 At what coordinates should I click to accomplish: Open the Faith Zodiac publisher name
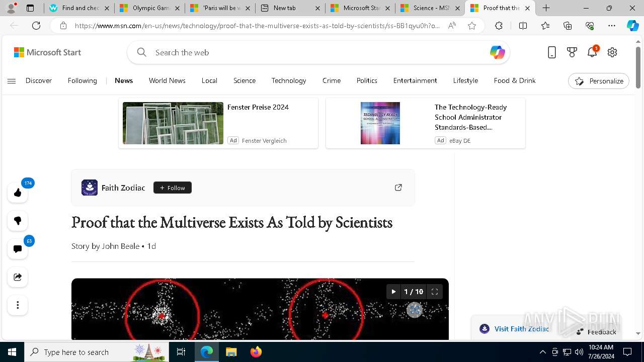(123, 188)
